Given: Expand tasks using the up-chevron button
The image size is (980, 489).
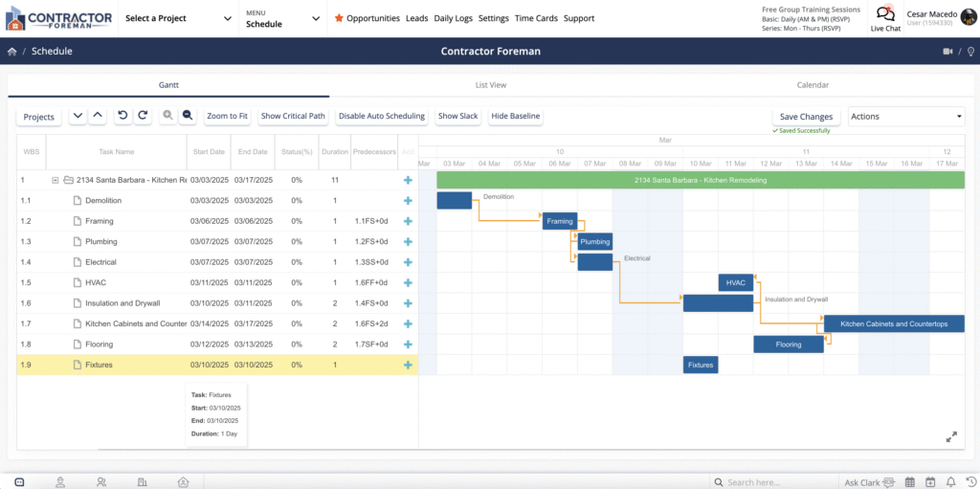Looking at the screenshot, I should point(98,116).
